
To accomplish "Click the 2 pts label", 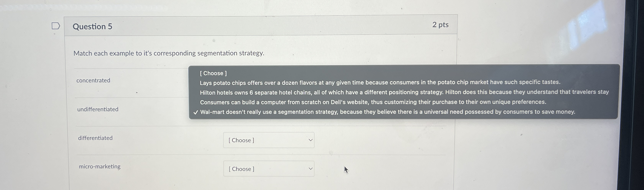I will coord(441,25).
